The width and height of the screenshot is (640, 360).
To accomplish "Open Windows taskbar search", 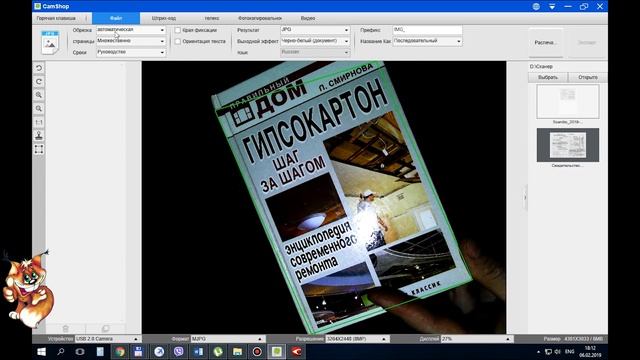I will click(61, 351).
